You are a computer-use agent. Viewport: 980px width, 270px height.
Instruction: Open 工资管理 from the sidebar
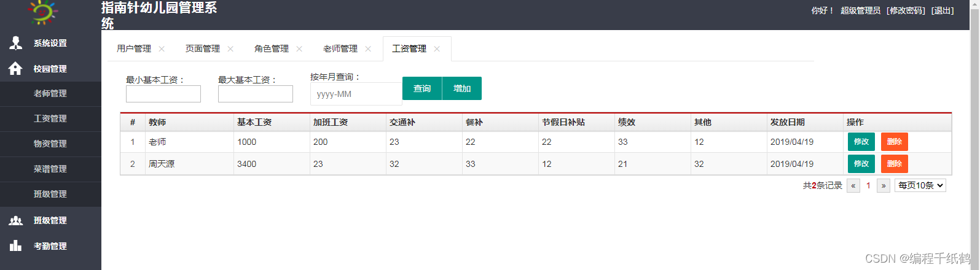[x=50, y=119]
